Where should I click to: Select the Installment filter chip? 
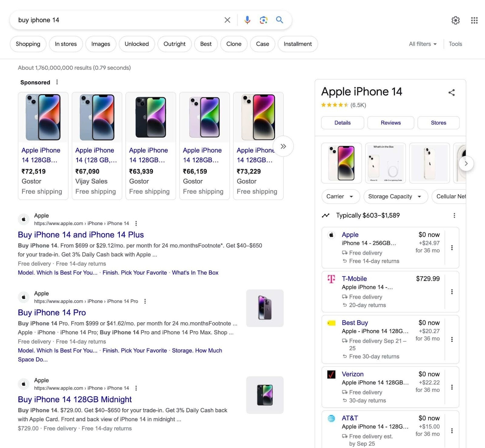(x=298, y=44)
